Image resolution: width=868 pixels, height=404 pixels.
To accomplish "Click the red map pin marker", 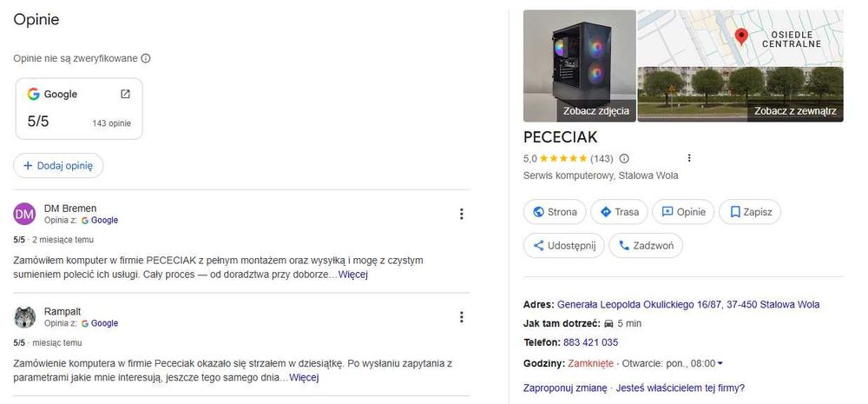I will point(741,36).
